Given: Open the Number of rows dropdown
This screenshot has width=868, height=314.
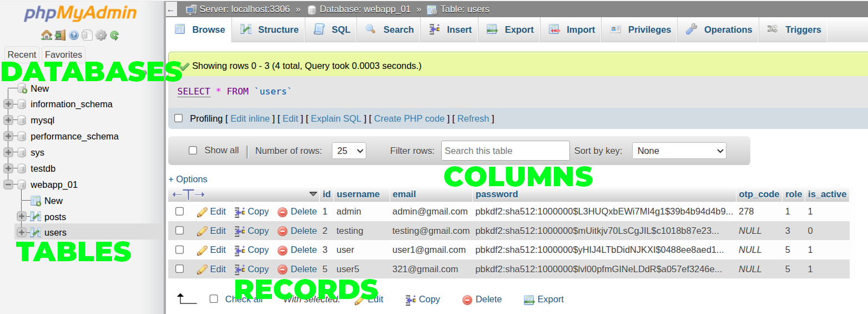Looking at the screenshot, I should pos(349,151).
